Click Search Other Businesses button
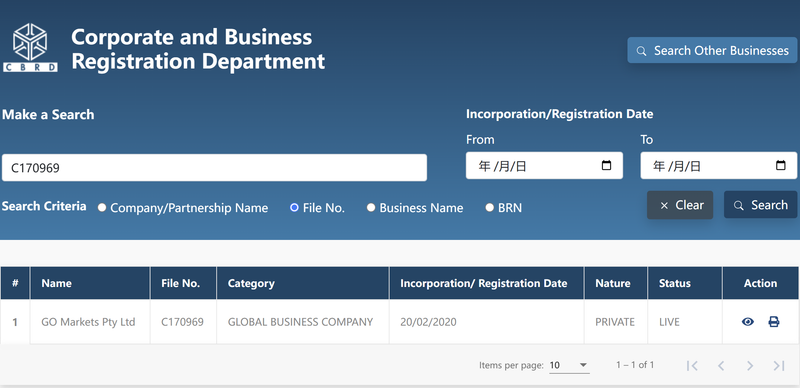The width and height of the screenshot is (800, 388). click(712, 50)
